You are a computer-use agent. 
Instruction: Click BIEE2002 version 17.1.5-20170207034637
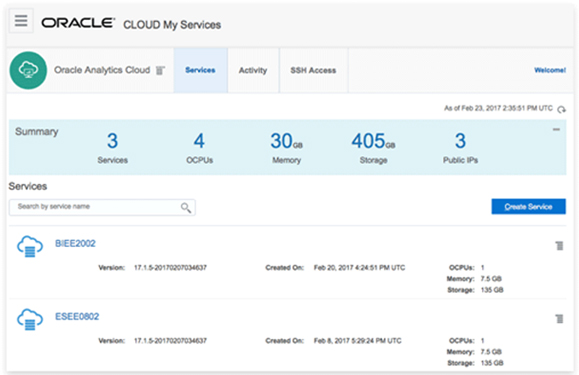pyautogui.click(x=170, y=267)
